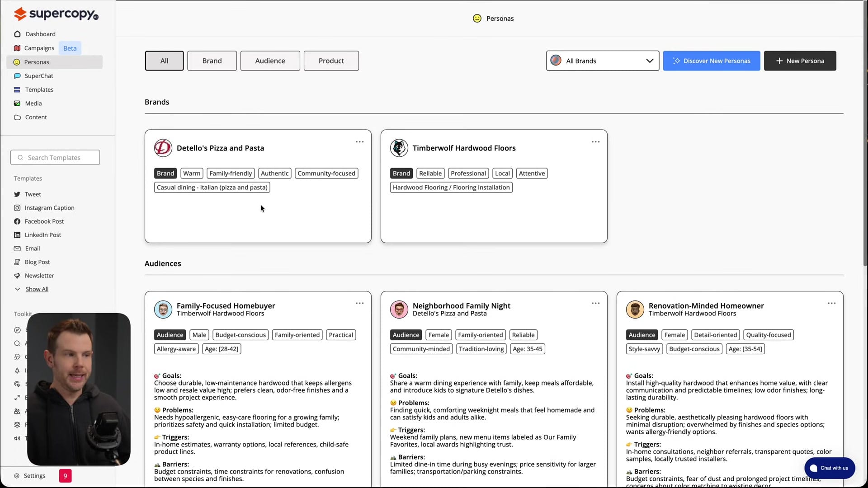Select the All filter tab

[x=164, y=61]
